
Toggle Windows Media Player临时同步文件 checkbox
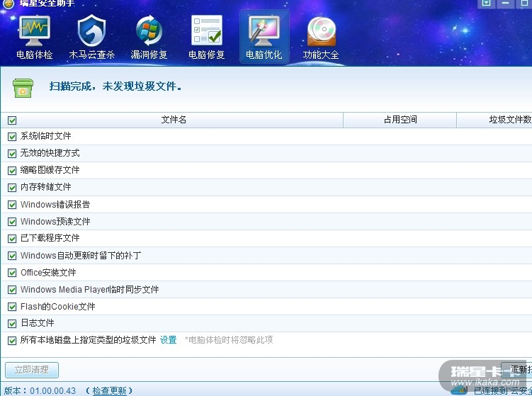pos(12,290)
